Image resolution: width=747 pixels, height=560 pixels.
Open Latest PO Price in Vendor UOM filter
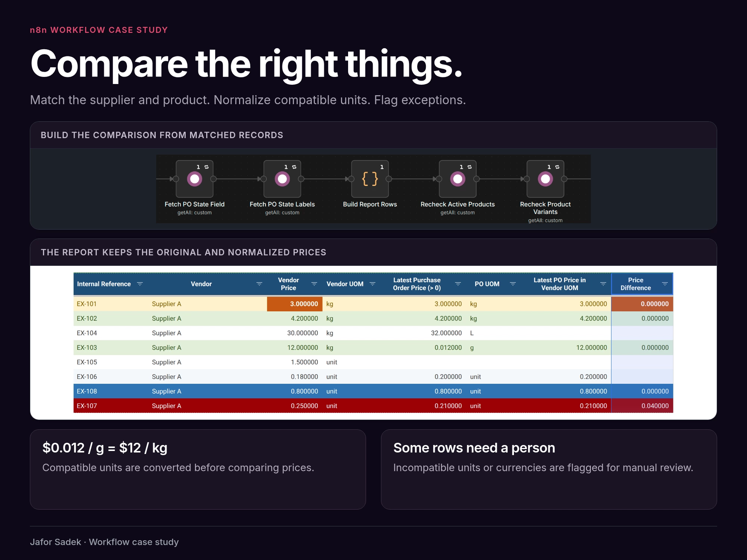pos(603,284)
